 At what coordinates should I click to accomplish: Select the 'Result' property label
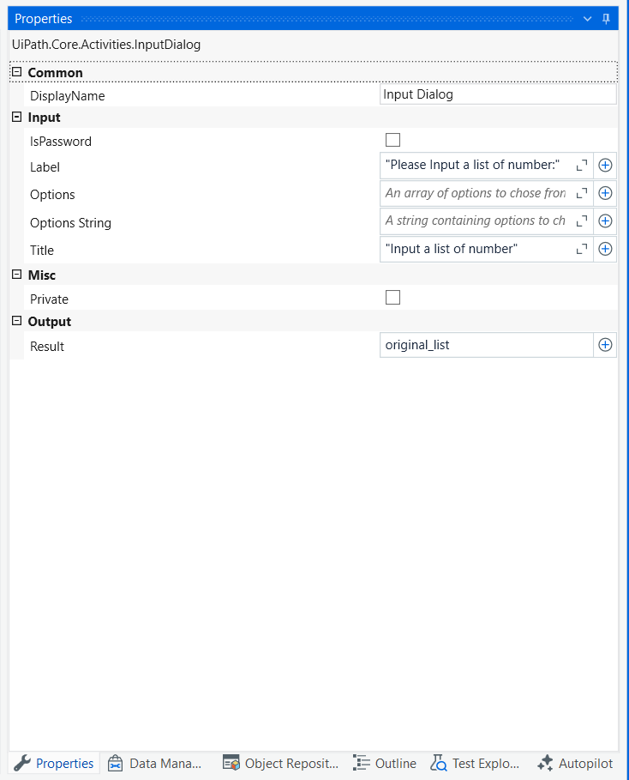point(47,347)
